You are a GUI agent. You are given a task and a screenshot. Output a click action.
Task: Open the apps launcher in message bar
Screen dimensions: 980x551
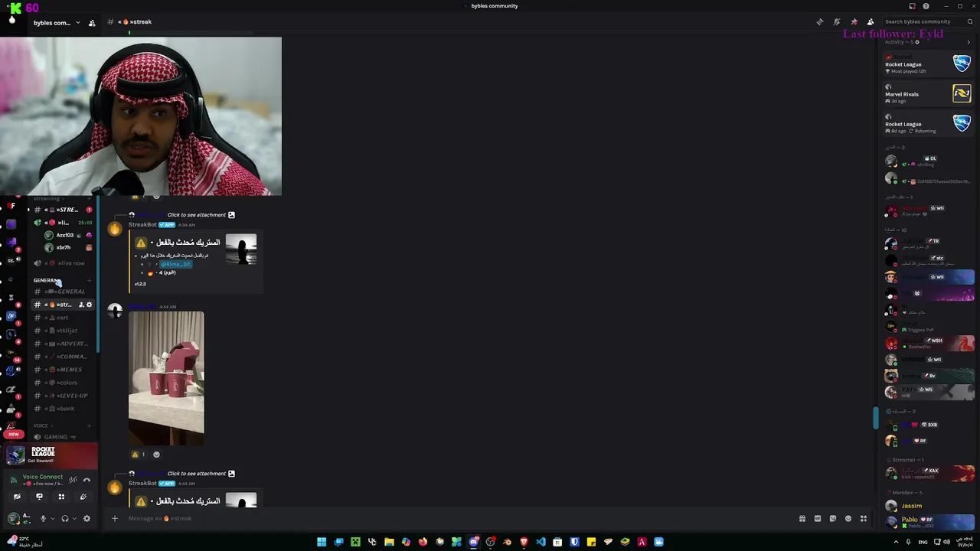tap(863, 518)
